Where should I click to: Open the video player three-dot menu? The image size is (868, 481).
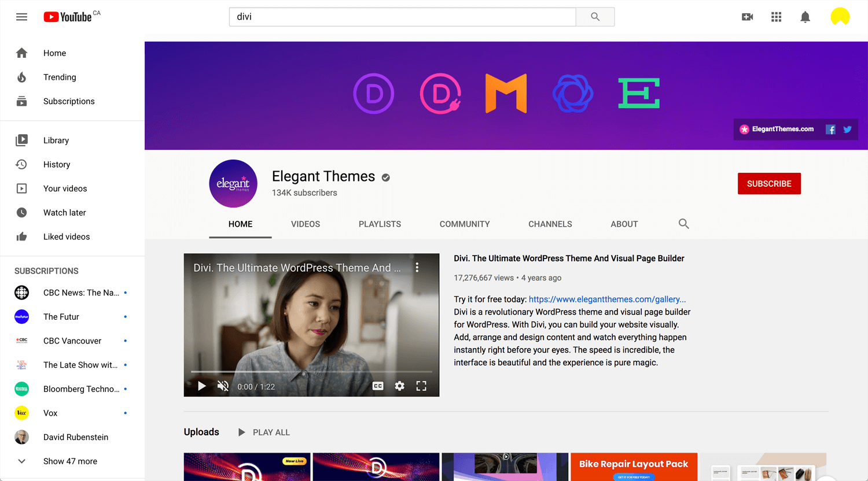417,268
